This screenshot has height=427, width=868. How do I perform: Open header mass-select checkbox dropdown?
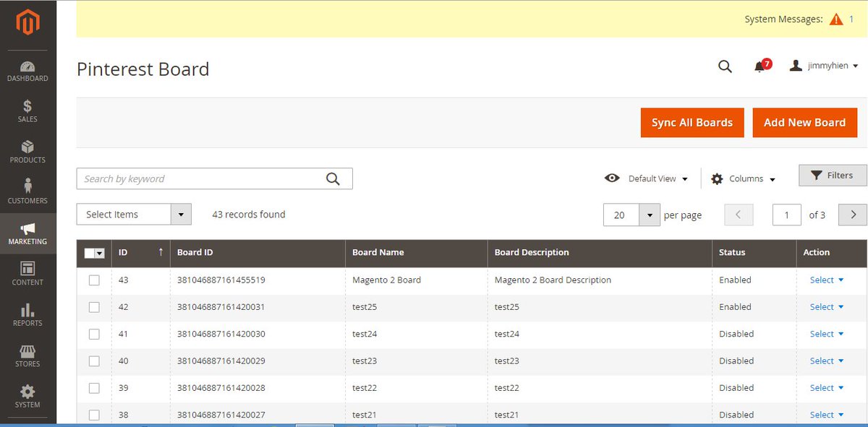pyautogui.click(x=95, y=253)
